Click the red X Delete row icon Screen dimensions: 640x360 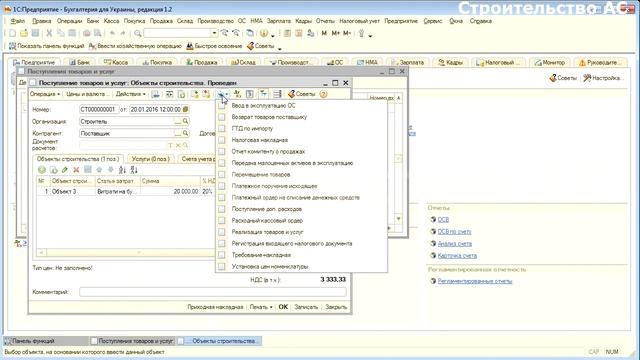76,170
